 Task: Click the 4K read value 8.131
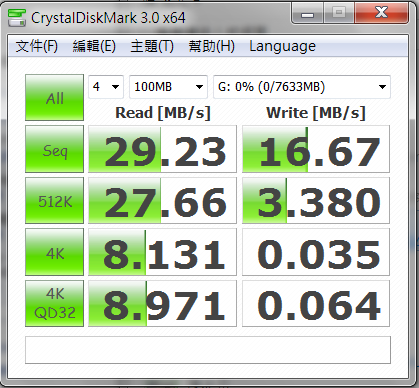(162, 252)
